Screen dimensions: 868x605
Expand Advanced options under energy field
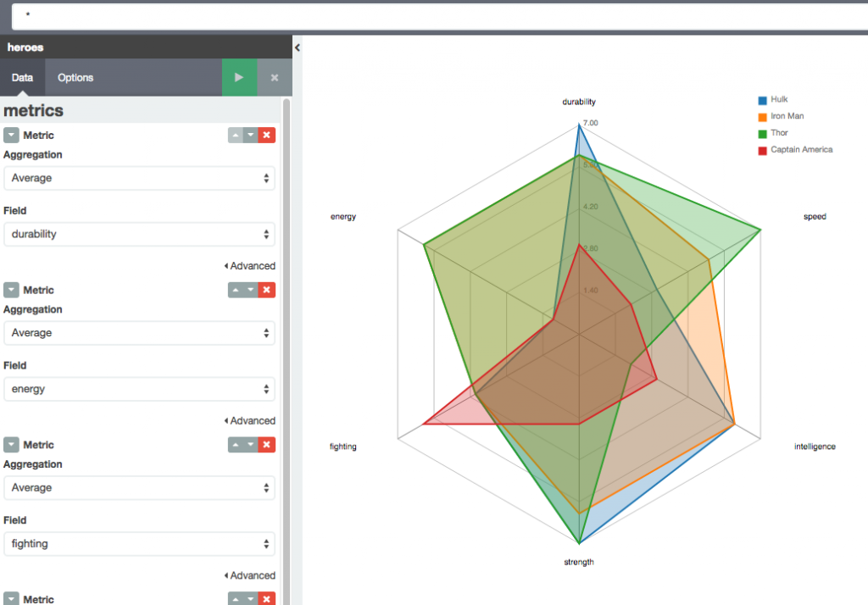[x=250, y=420]
